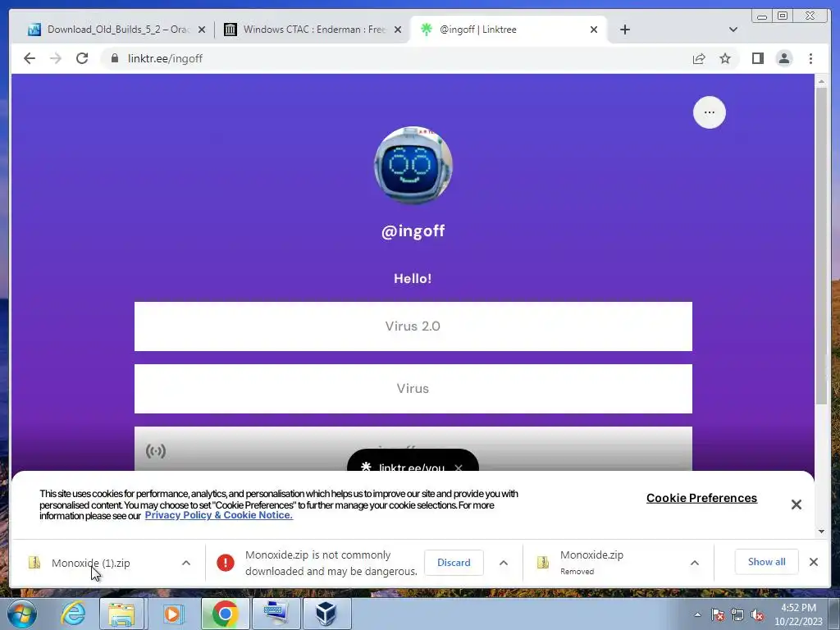
Task: Close the cookie banner
Action: tap(796, 504)
